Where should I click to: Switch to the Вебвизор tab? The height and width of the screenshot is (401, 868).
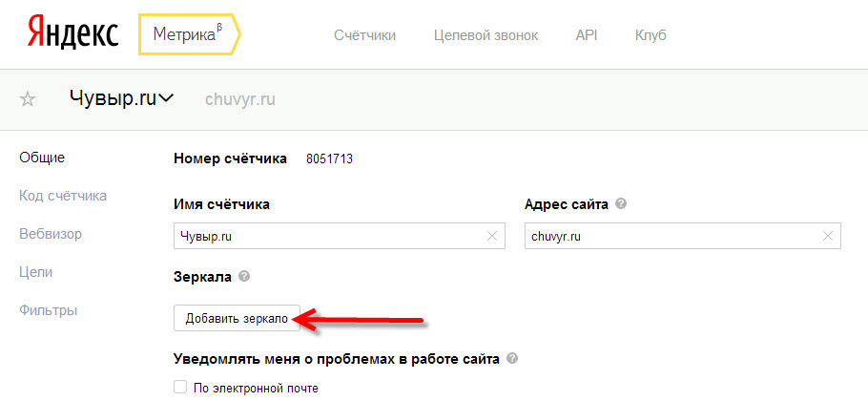51,234
